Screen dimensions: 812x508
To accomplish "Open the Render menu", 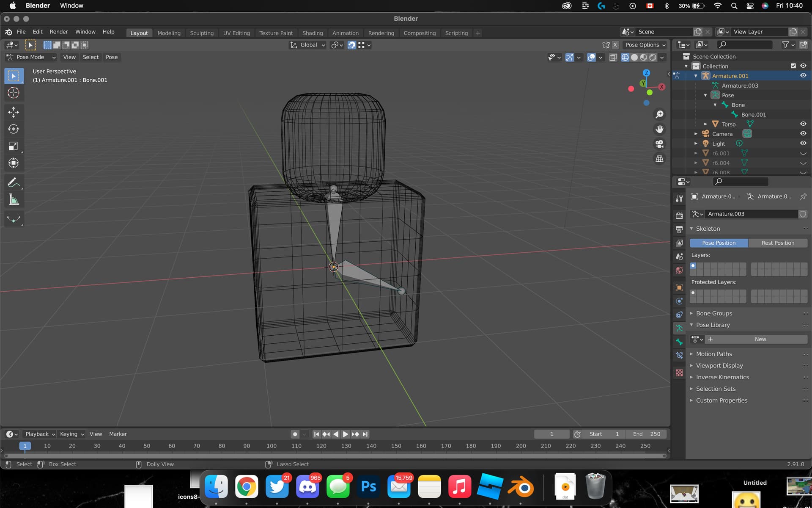I will pos(59,32).
